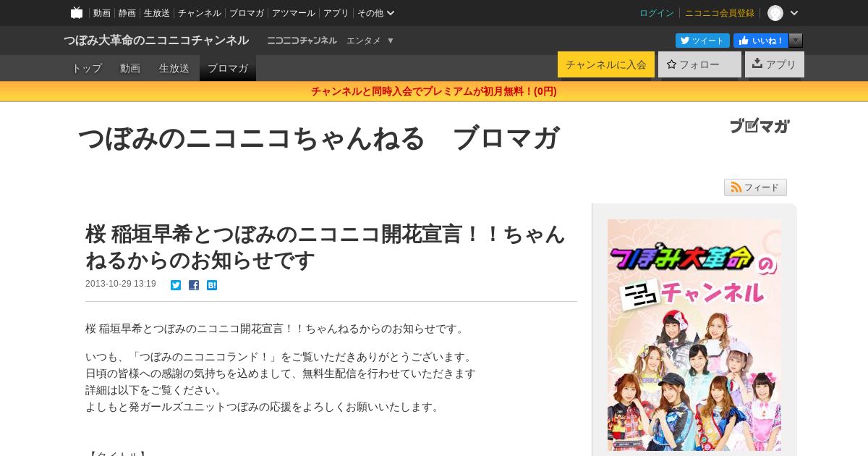The image size is (868, 456).
Task: Open チャンネル link in top bar
Action: [200, 13]
